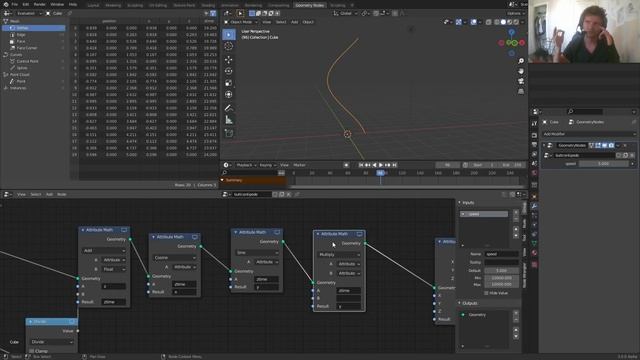Select the blue Z axis gizmo circle

[511, 32]
